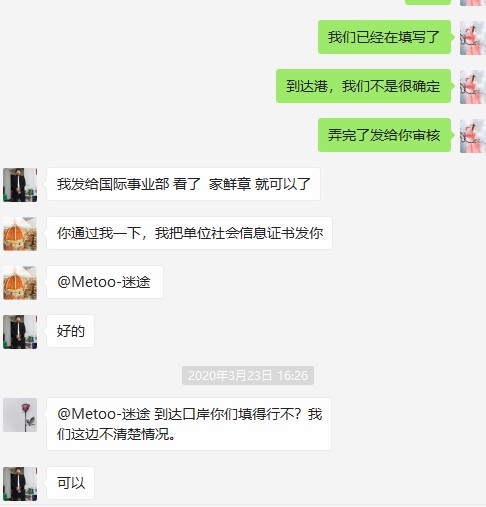
Task: Open suit-man avatar beside 可以 message
Action: pos(20,484)
